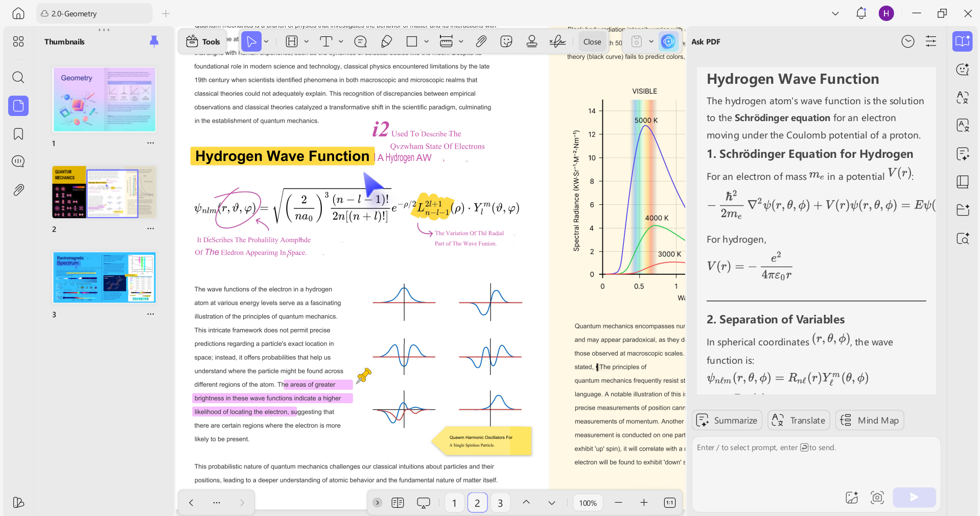Open page 1 thumbnail options menu
Viewport: 980px width, 516px height.
point(151,143)
